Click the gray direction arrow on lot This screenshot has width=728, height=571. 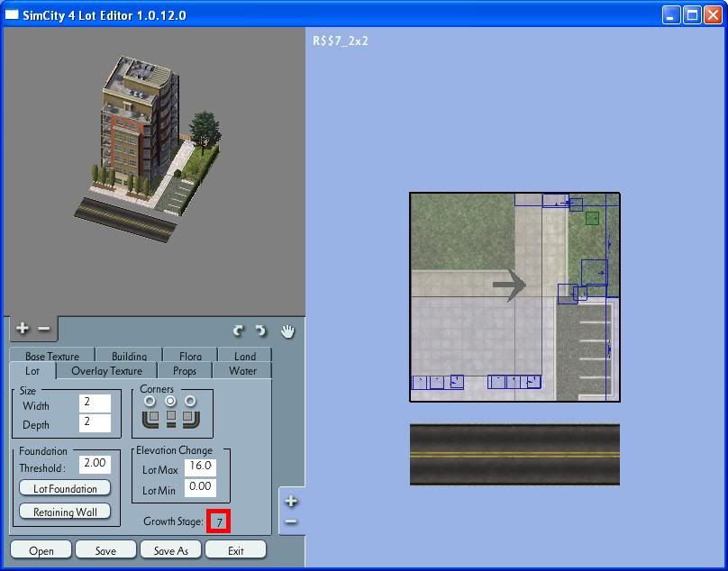(x=509, y=285)
